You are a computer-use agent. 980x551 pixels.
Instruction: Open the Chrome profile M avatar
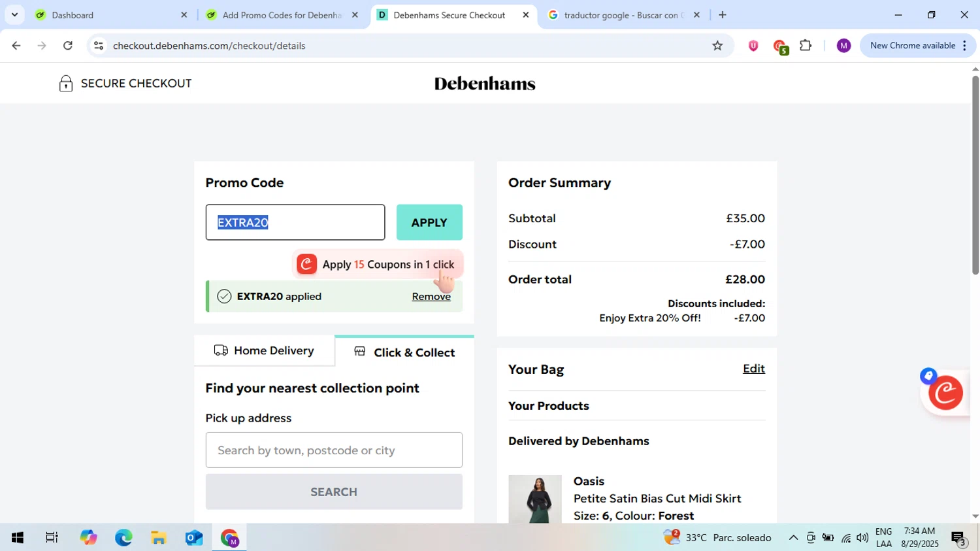(843, 46)
